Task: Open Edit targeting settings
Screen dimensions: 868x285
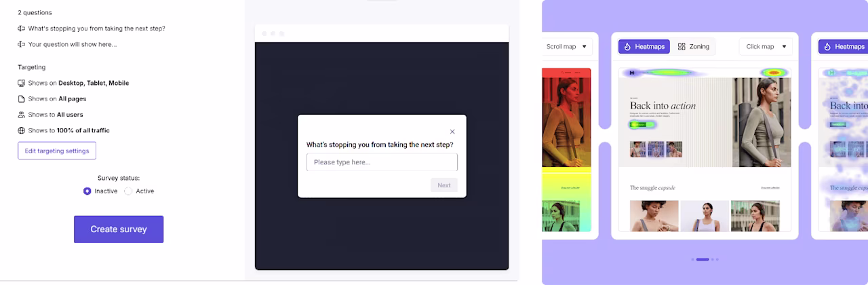Action: (x=57, y=151)
